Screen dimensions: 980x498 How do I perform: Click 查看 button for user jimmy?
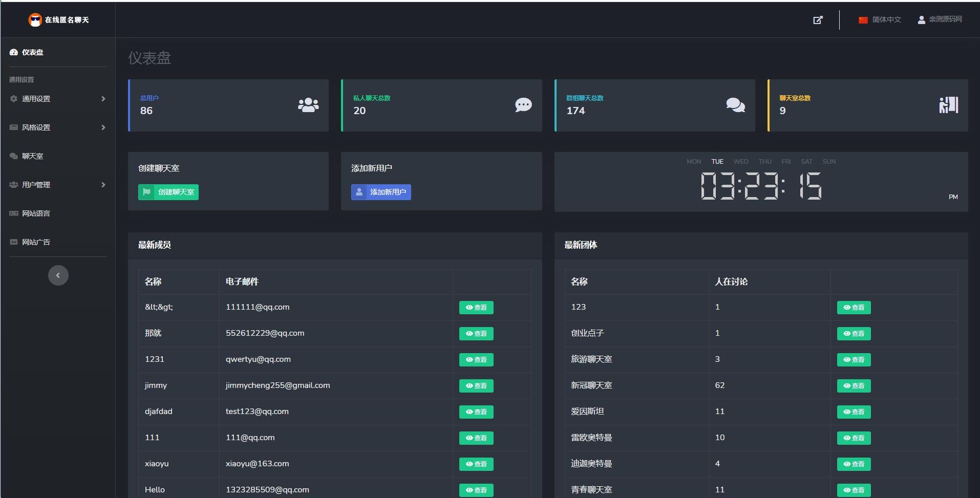(x=476, y=386)
